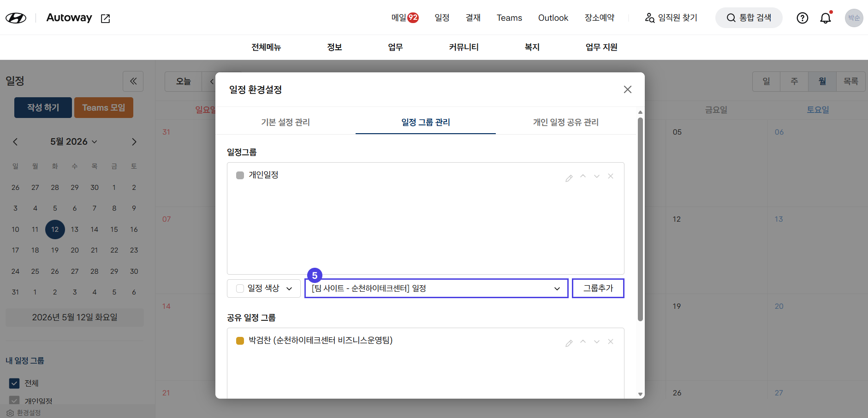Open 장소예약 menu item
This screenshot has width=868, height=418.
tap(600, 18)
